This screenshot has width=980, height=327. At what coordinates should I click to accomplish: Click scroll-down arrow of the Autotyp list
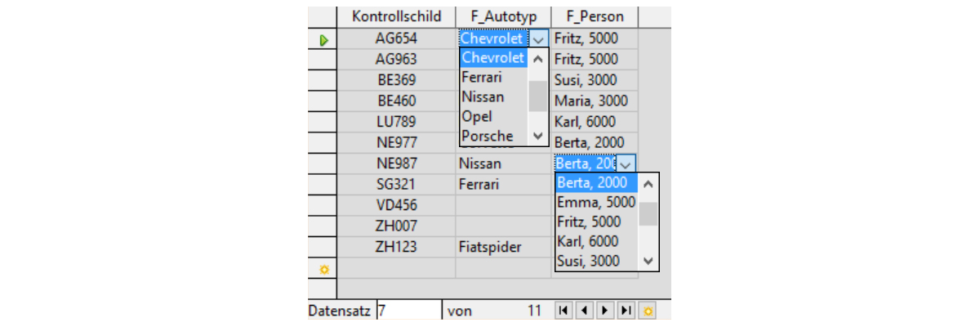[x=537, y=136]
